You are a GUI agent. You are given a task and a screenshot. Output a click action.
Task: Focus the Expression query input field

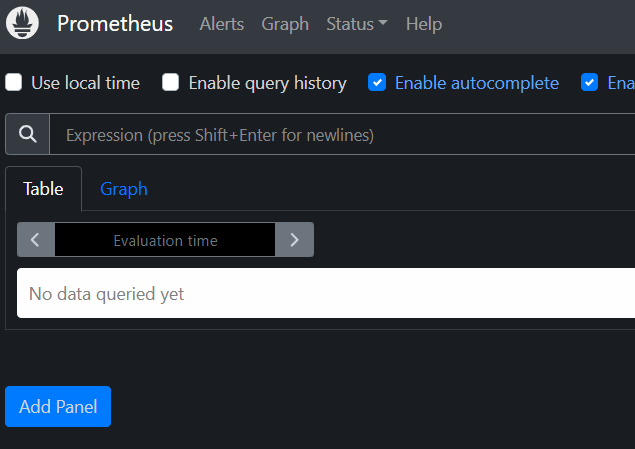coord(340,135)
